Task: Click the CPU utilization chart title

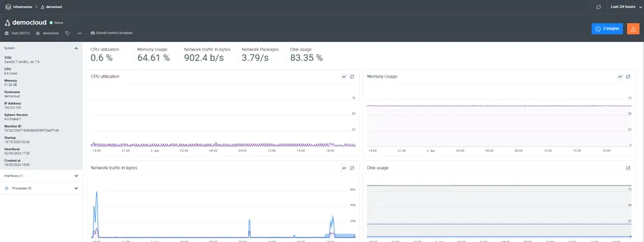Action: [x=105, y=76]
